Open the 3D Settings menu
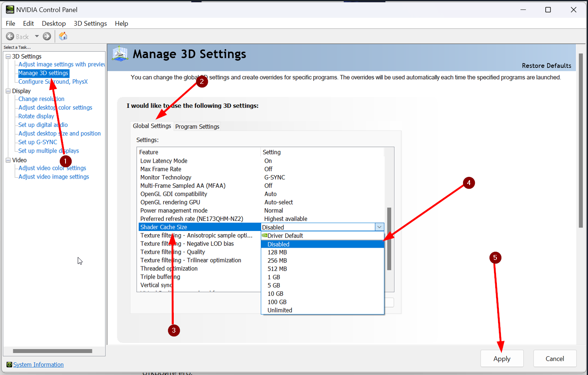This screenshot has width=588, height=375. point(90,24)
